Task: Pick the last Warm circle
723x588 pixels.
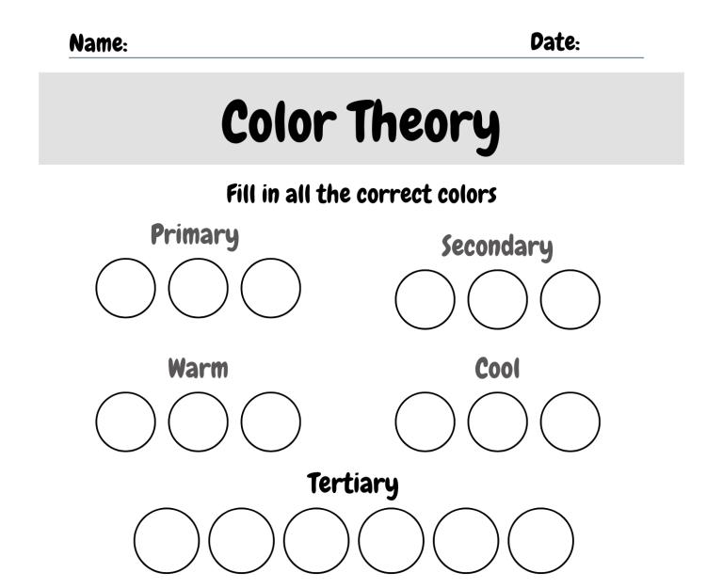Action: click(x=271, y=421)
